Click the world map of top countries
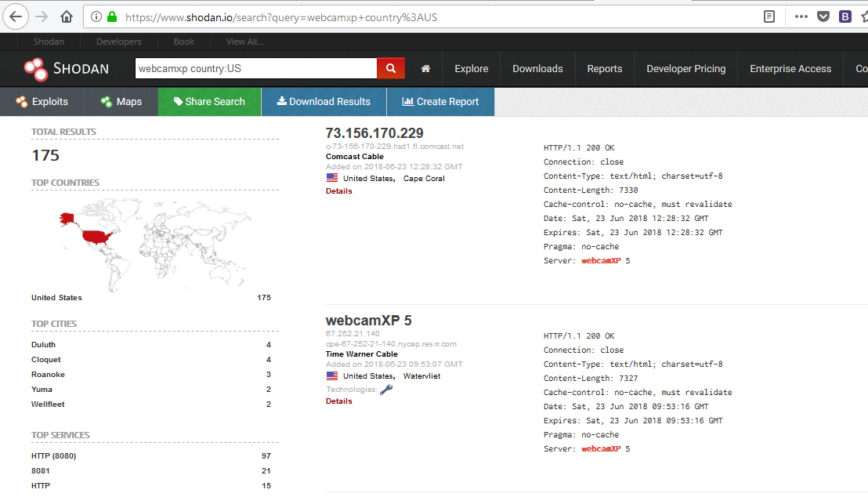868x497 pixels. (x=155, y=244)
